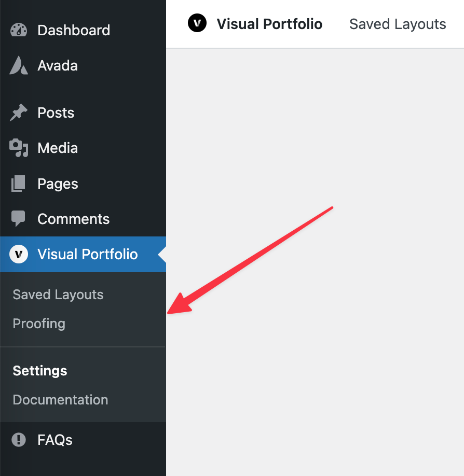Click the Avada logo icon
464x476 pixels.
click(x=19, y=65)
